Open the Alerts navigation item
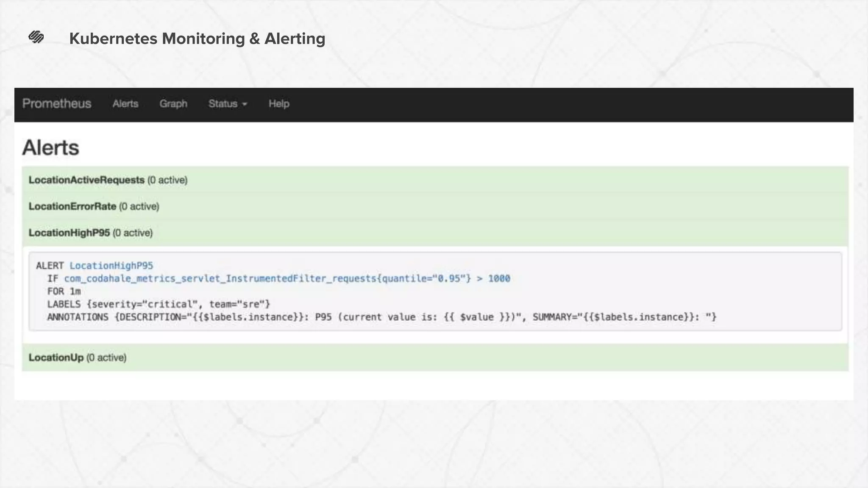The image size is (868, 488). tap(125, 104)
